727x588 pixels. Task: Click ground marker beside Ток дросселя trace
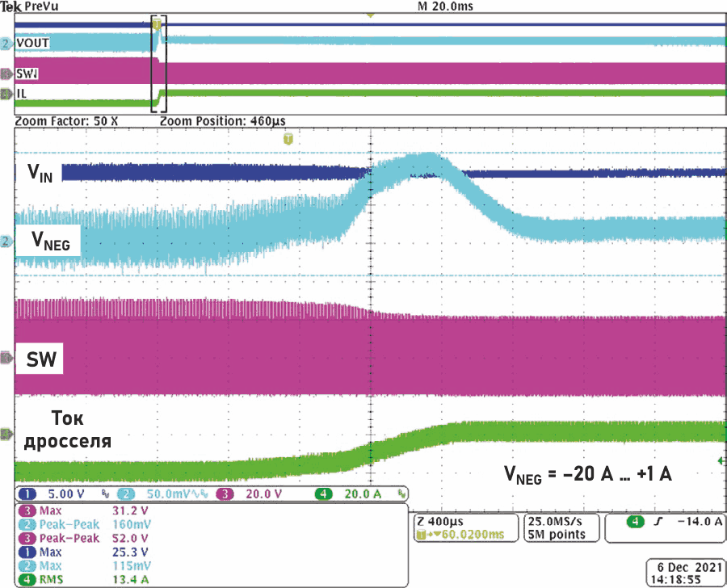tap(6, 434)
